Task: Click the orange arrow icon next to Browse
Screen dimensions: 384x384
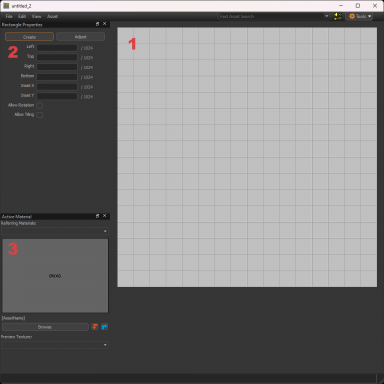Action: [x=95, y=327]
